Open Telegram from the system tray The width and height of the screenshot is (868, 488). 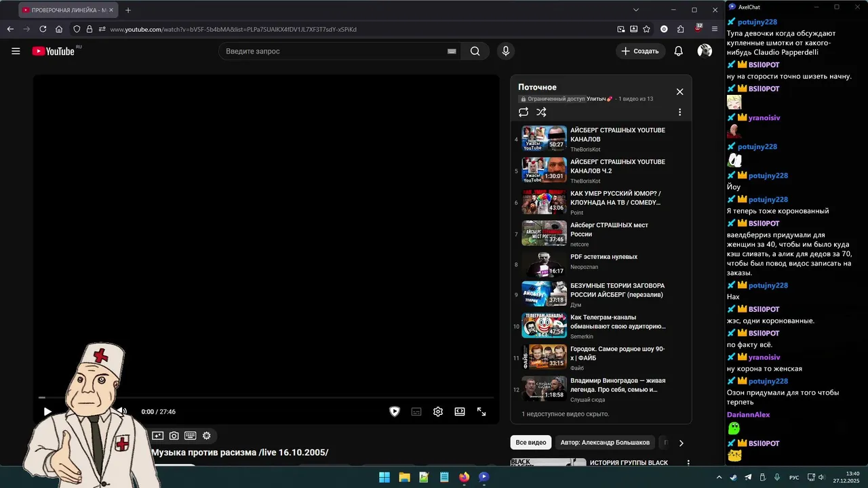pyautogui.click(x=748, y=477)
